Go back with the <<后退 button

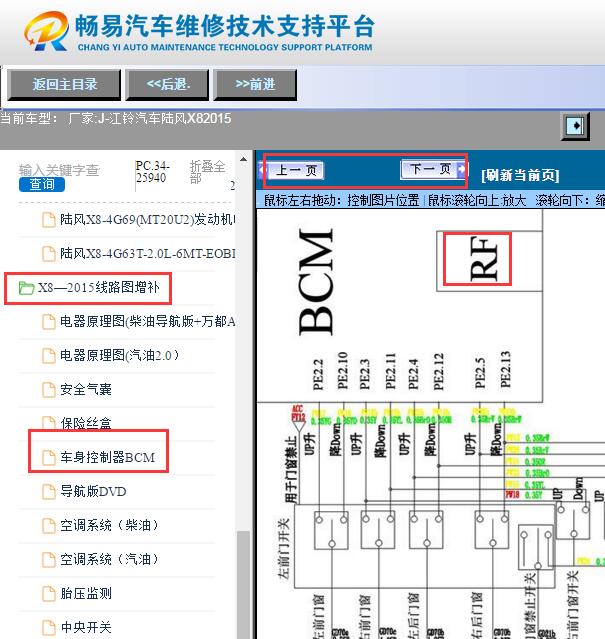(167, 85)
